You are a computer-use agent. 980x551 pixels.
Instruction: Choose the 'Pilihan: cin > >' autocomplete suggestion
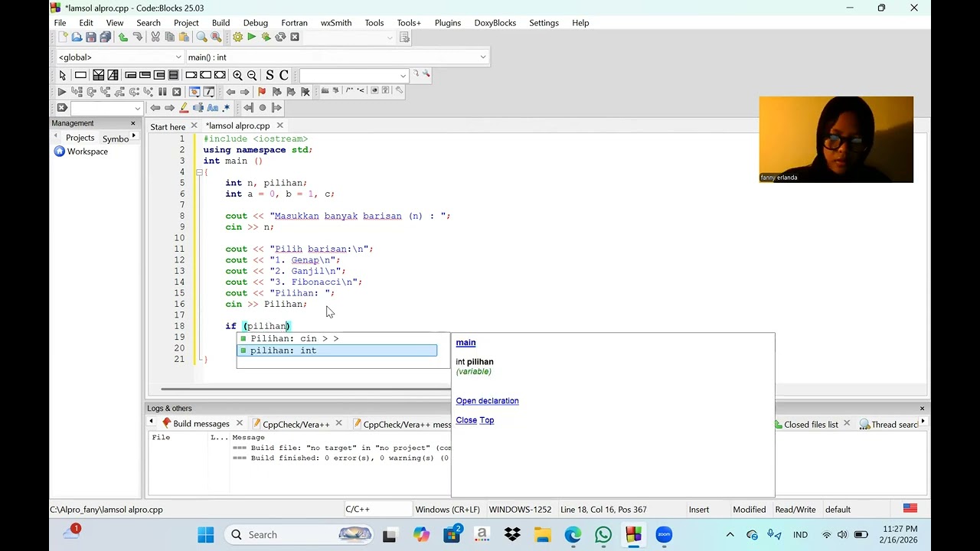(338, 338)
